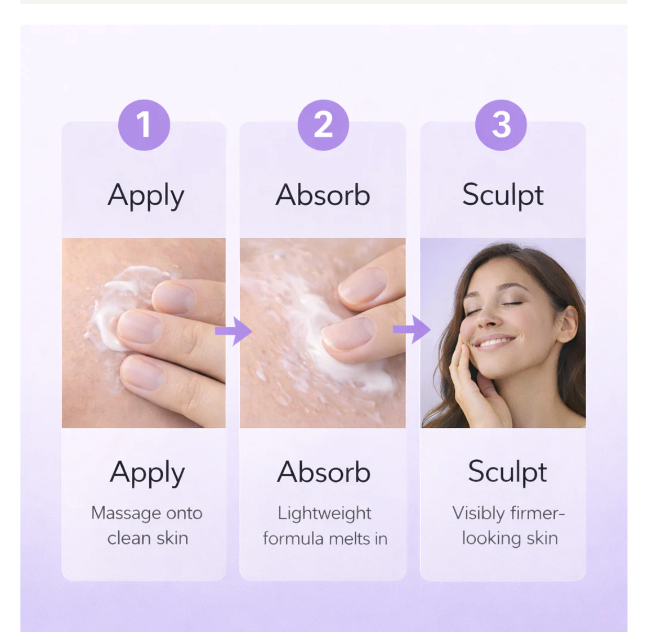
Task: Click the arrow between Absorb and Sculpt
Action: [411, 329]
